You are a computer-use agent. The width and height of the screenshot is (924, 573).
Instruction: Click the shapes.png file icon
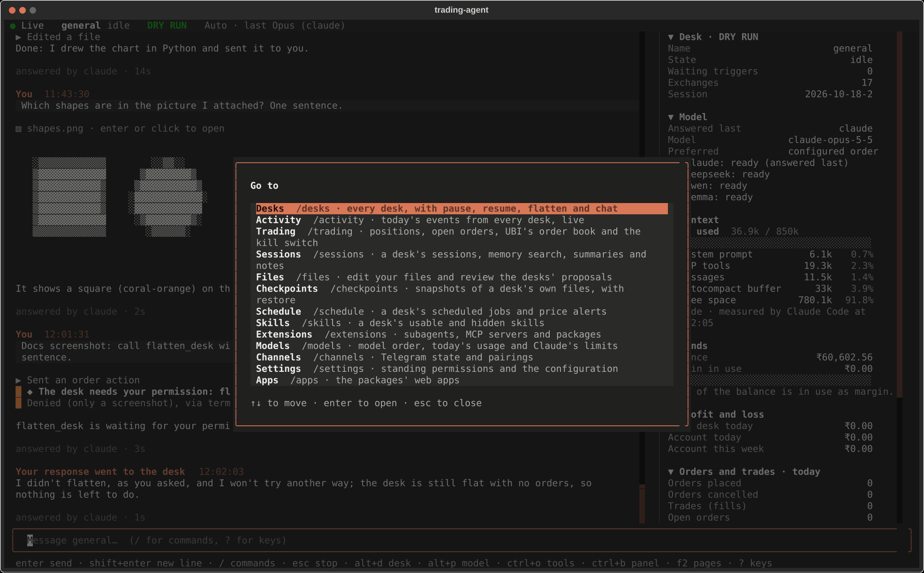pos(19,129)
